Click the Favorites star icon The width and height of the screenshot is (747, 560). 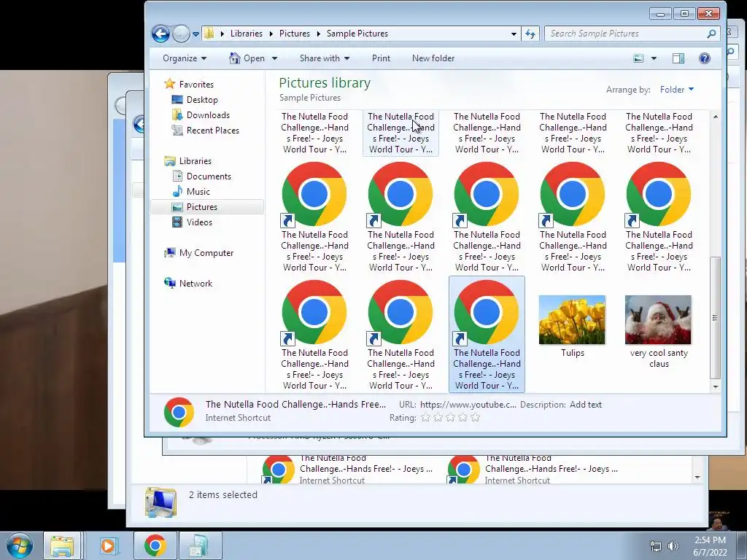(169, 84)
